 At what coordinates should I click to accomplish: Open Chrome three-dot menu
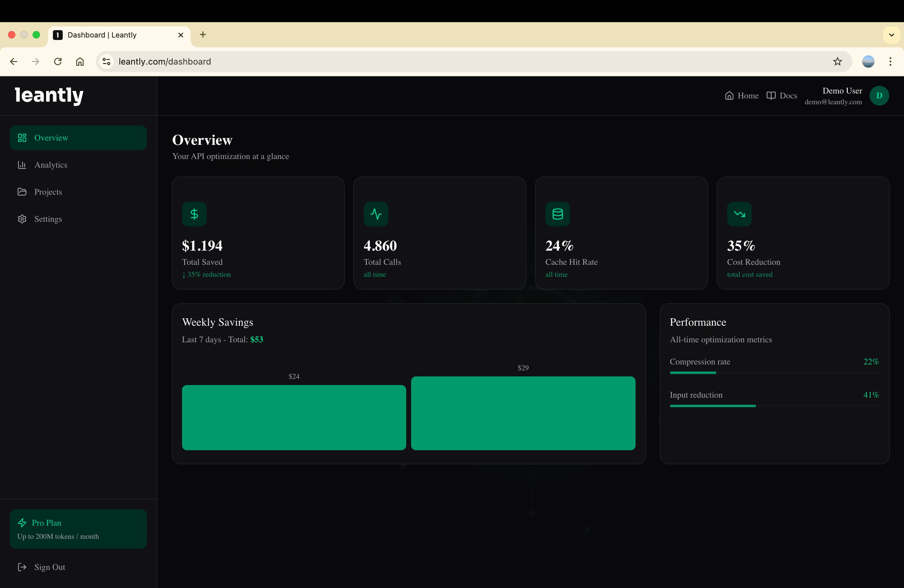point(890,62)
